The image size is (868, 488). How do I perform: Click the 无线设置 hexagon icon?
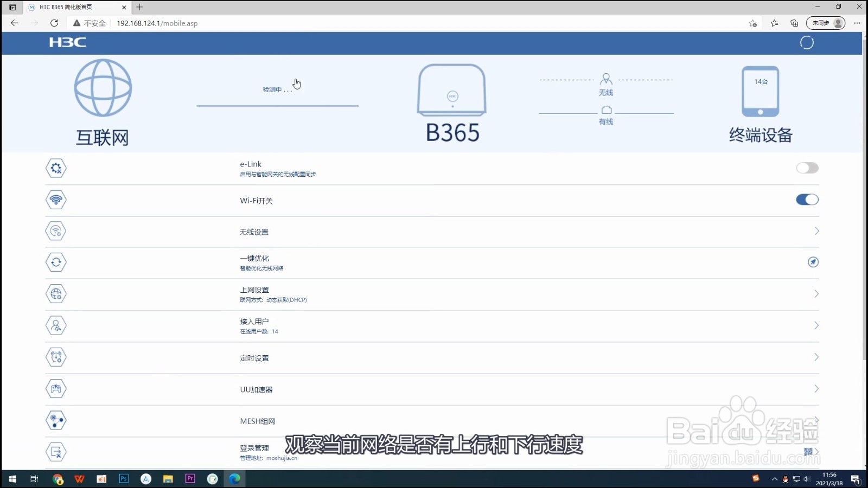pyautogui.click(x=56, y=231)
